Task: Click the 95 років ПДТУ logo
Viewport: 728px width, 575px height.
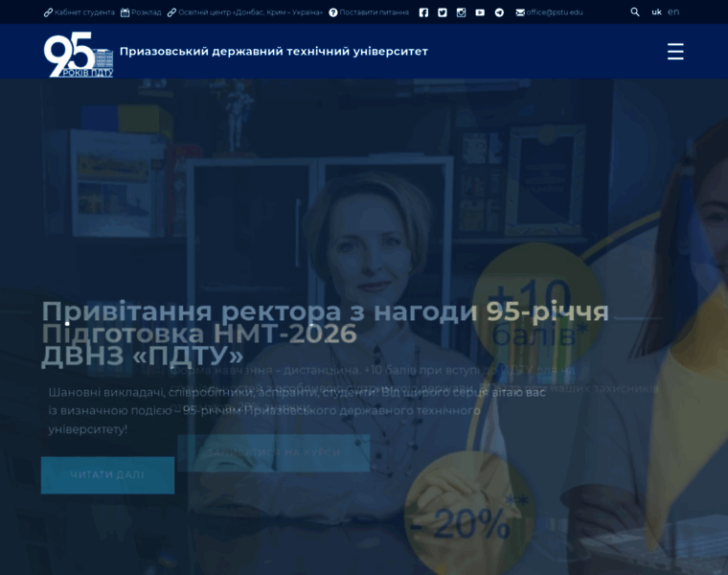Action: click(79, 55)
